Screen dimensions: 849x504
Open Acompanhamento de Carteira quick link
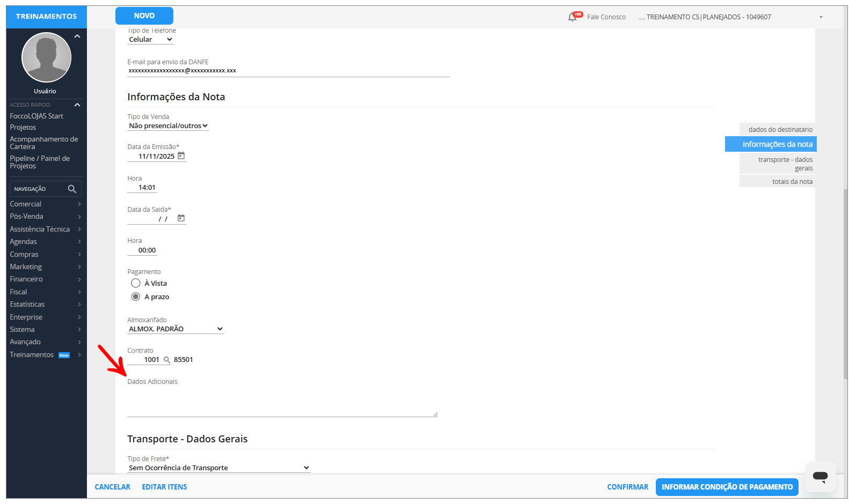(44, 143)
